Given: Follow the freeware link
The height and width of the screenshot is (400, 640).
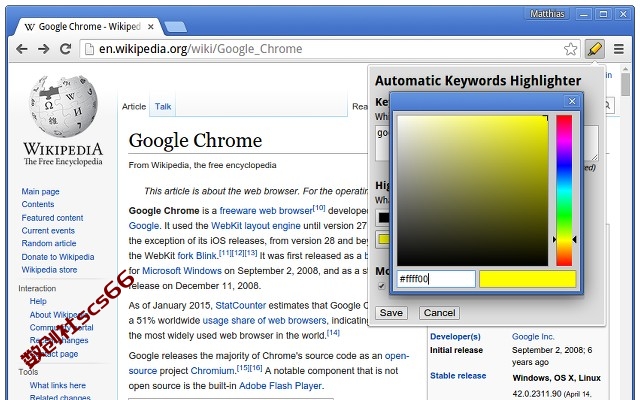Looking at the screenshot, I should pyautogui.click(x=238, y=211).
